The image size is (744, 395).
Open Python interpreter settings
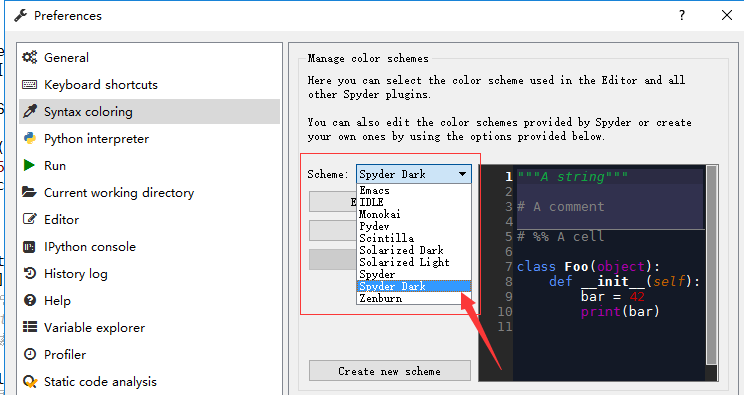pyautogui.click(x=149, y=139)
